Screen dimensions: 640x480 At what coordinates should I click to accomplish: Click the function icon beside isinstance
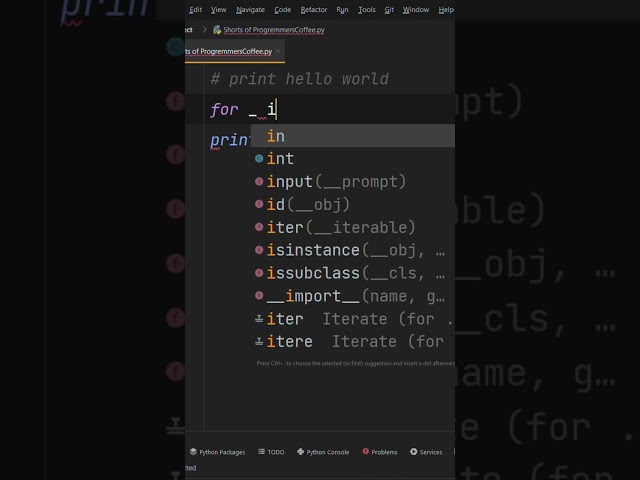pos(259,250)
